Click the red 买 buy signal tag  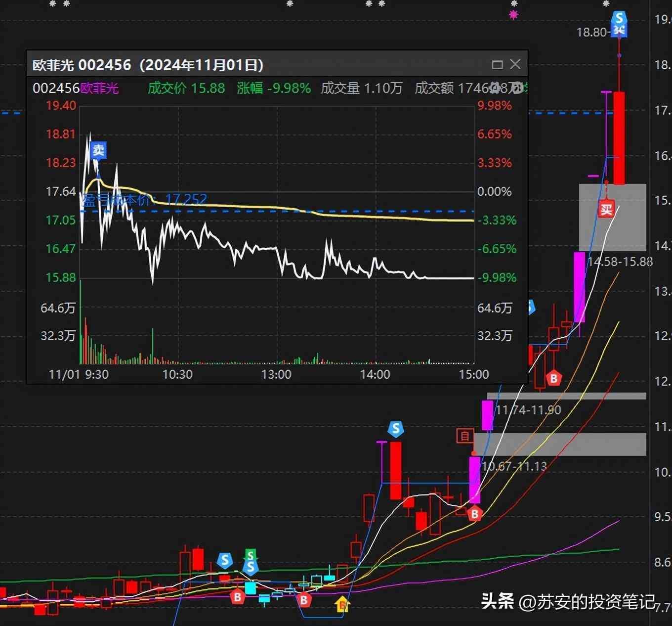tap(606, 209)
